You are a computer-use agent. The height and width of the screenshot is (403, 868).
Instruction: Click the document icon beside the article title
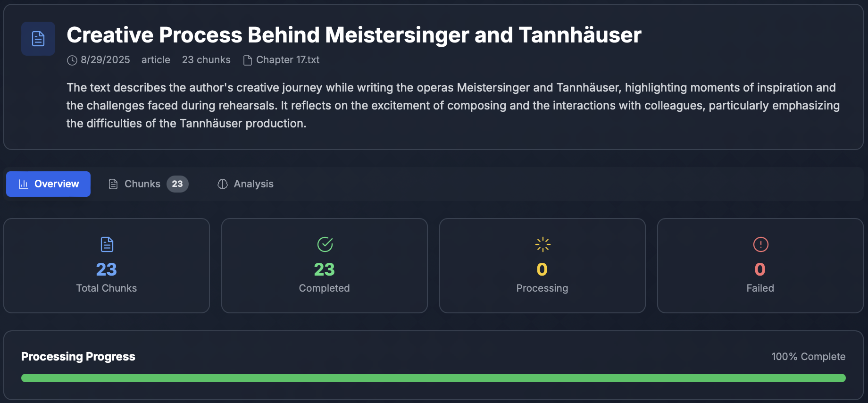(x=38, y=39)
